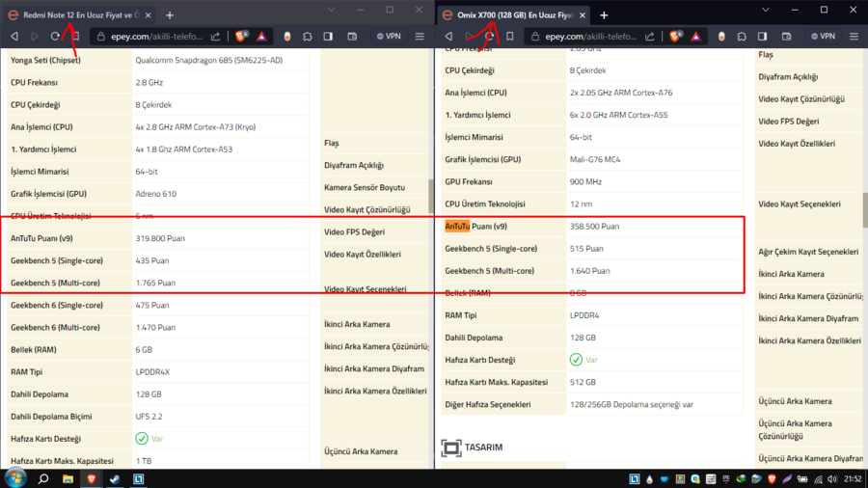Open the hamburger menu in Redmi window
Viewport: 868px width, 488px height.
pos(420,37)
